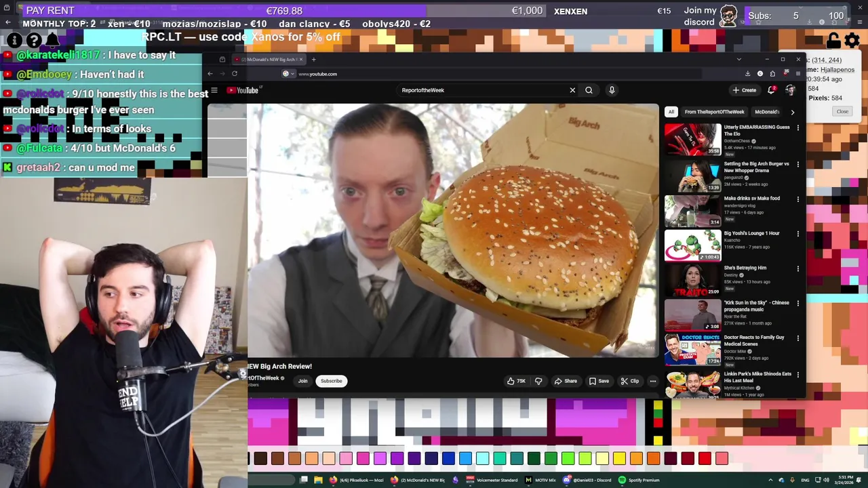
Task: Open the Discord taskbar item
Action: (x=587, y=480)
